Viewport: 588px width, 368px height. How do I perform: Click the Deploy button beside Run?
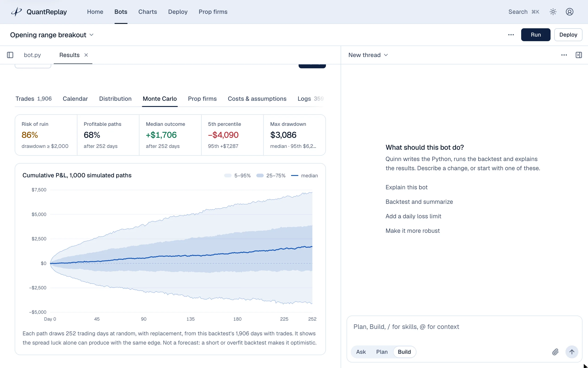[568, 35]
